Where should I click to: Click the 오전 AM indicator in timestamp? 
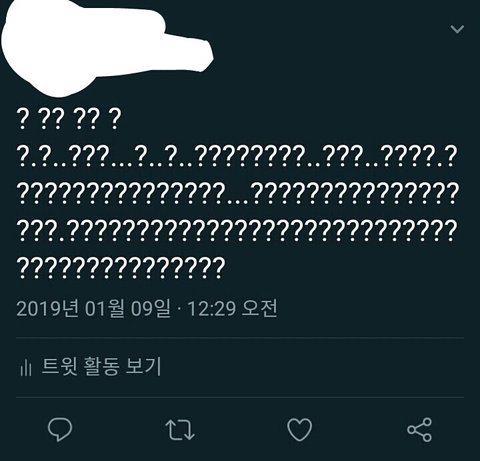(x=259, y=308)
